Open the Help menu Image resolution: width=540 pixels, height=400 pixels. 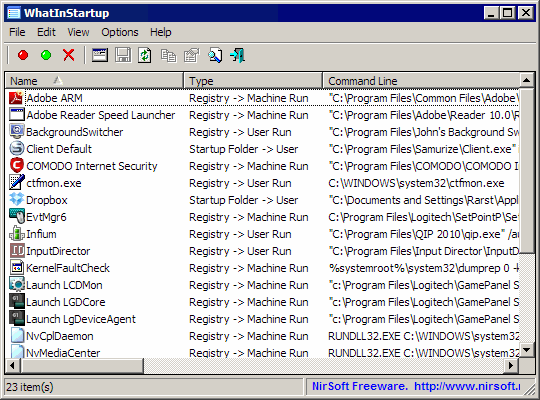coord(160,32)
